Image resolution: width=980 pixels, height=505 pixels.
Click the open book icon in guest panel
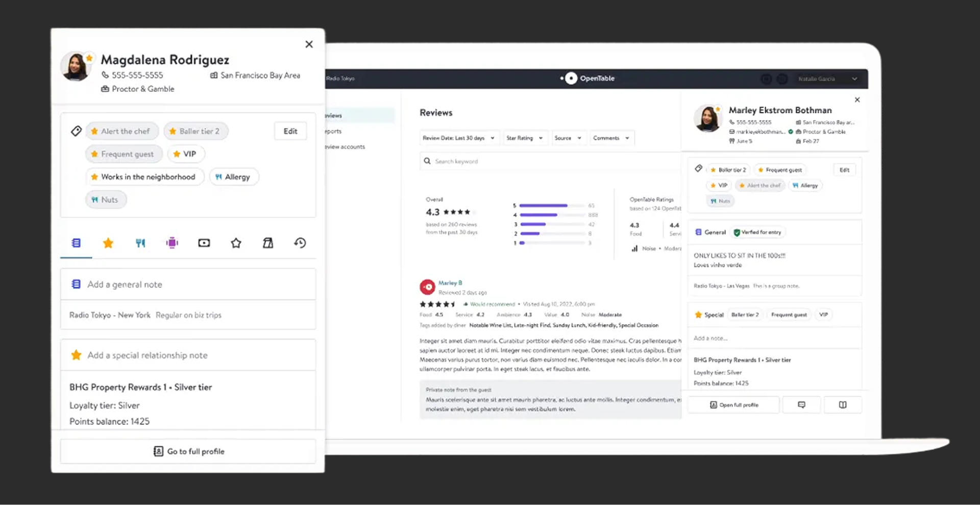(843, 404)
